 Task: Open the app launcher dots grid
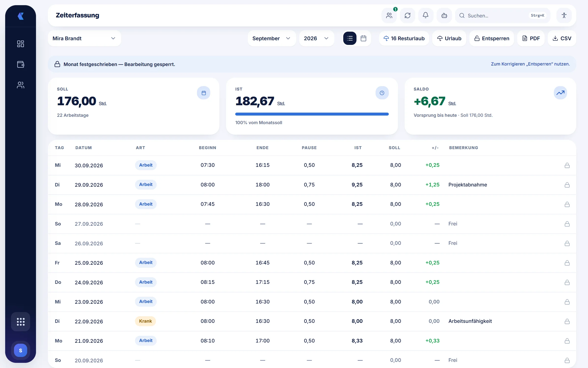coord(21,322)
